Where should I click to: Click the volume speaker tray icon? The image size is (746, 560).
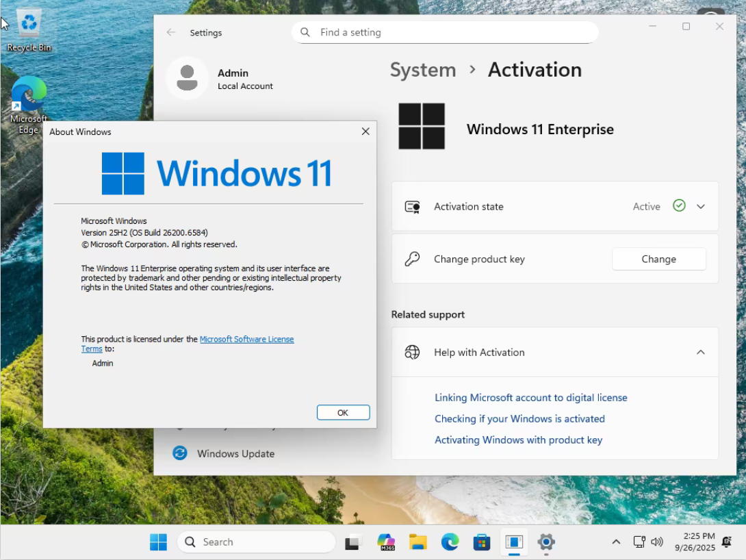[x=657, y=542]
